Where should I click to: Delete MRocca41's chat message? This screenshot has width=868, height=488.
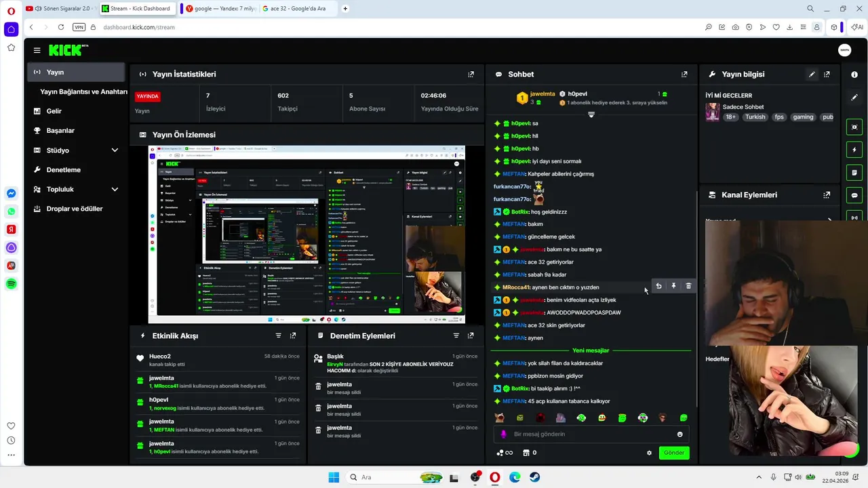(x=688, y=286)
